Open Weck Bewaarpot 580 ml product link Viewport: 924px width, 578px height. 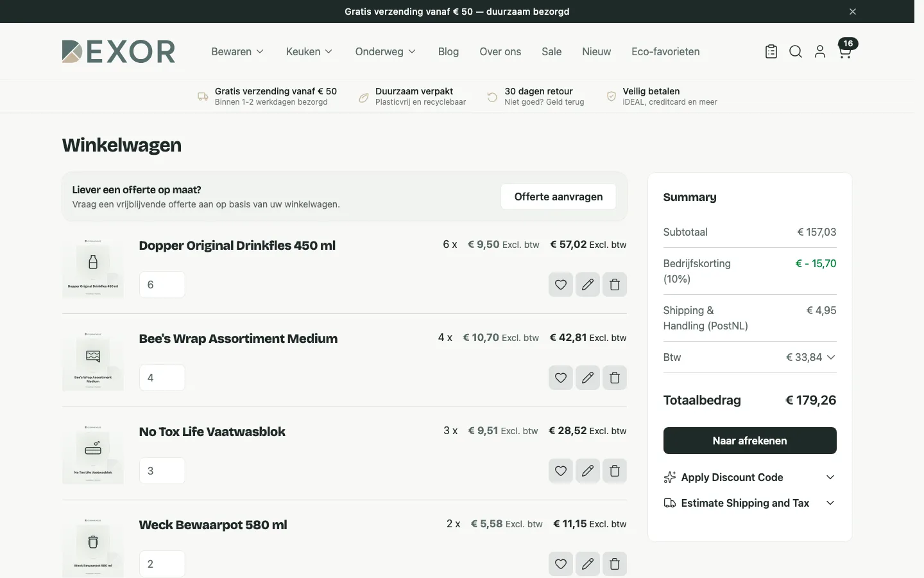(x=213, y=525)
